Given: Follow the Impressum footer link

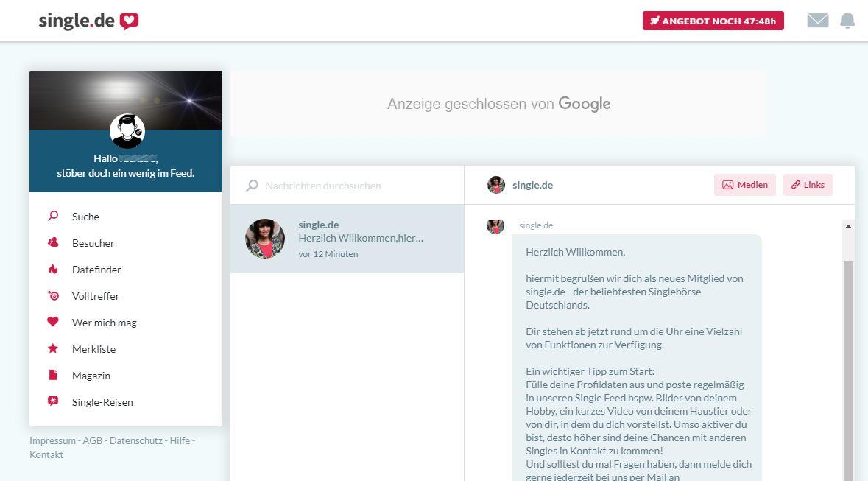Looking at the screenshot, I should pos(52,440).
